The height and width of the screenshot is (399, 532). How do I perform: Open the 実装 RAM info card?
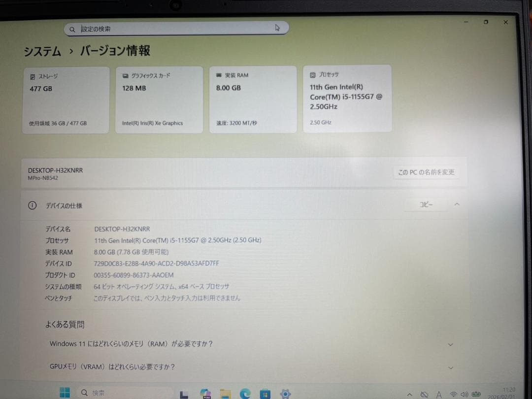(253, 99)
